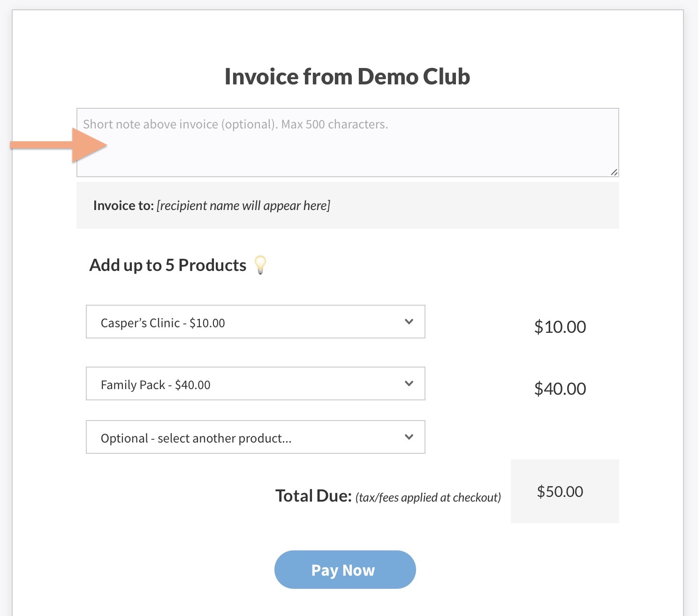Image resolution: width=698 pixels, height=616 pixels.
Task: Click the 'Invoice from Demo Club' heading
Action: pyautogui.click(x=347, y=77)
